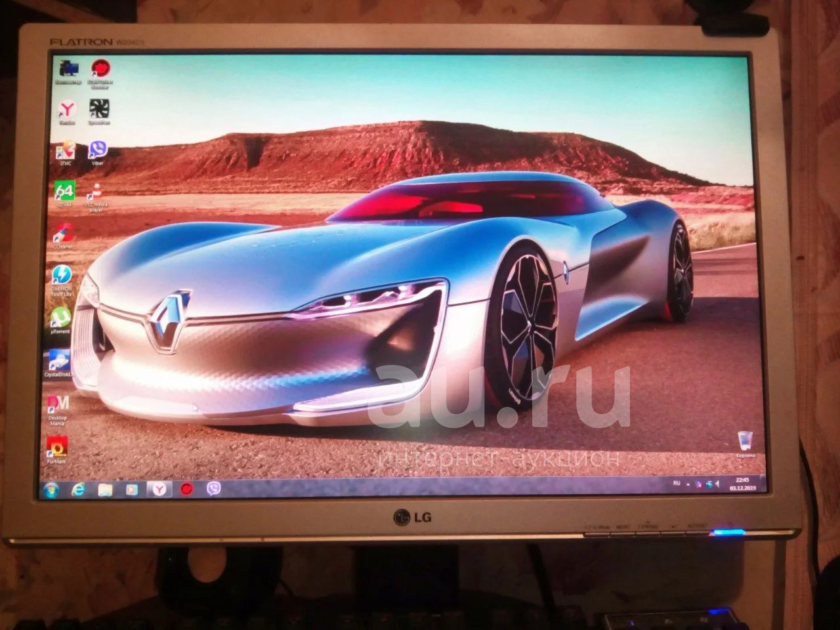Click the Windows Start button
The width and height of the screenshot is (840, 630).
click(x=51, y=490)
